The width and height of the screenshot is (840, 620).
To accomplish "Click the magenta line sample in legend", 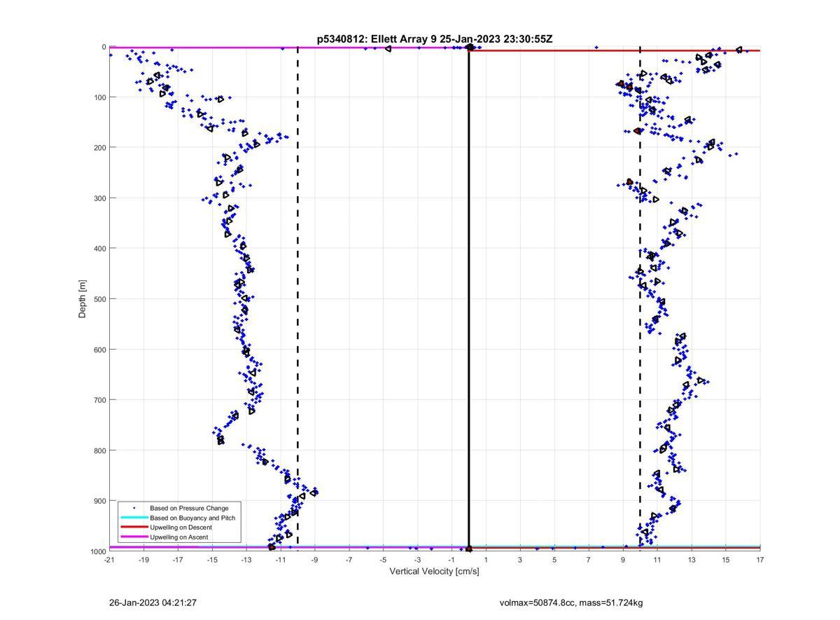I will point(134,537).
